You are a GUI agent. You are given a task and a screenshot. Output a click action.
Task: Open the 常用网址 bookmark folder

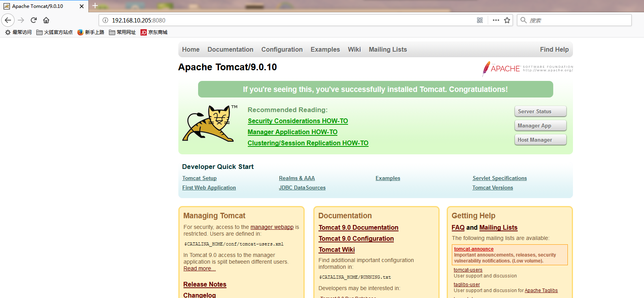coord(122,32)
